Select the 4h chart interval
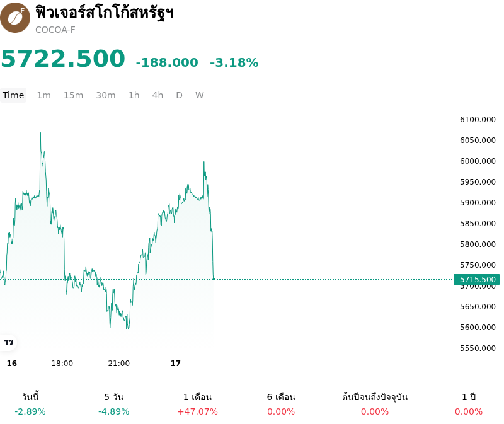Image resolution: width=504 pixels, height=424 pixels. click(158, 95)
